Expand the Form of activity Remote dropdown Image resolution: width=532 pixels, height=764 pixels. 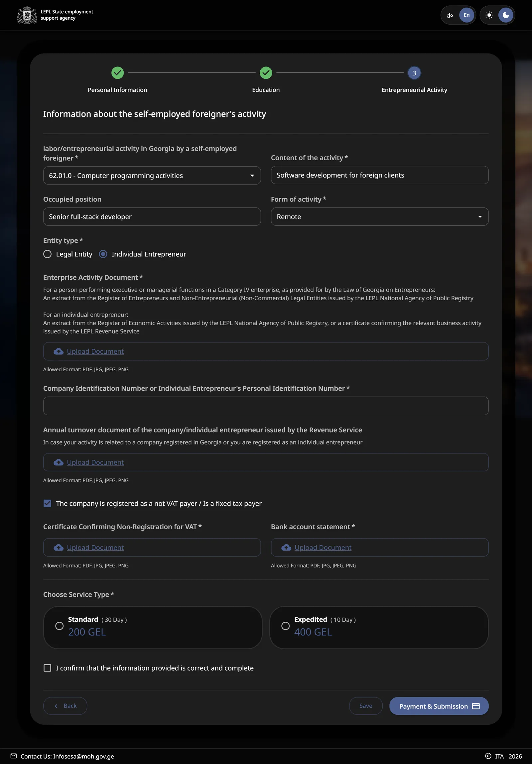[x=380, y=217]
